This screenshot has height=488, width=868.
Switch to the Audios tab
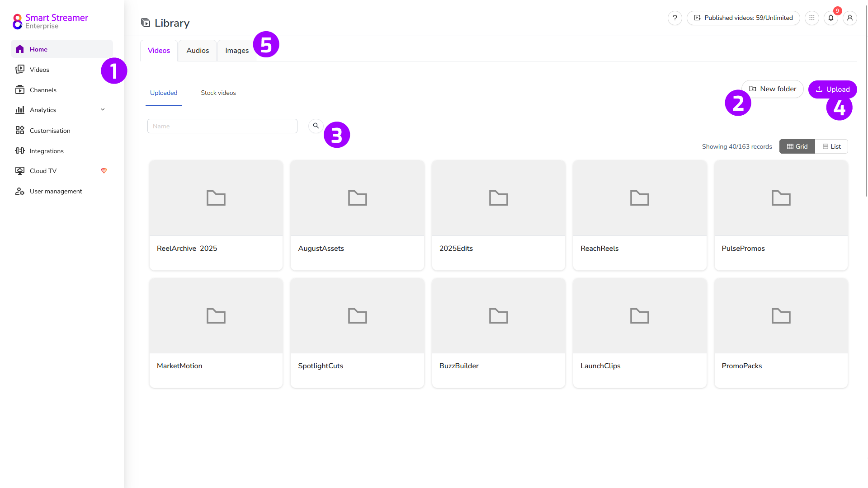[198, 51]
